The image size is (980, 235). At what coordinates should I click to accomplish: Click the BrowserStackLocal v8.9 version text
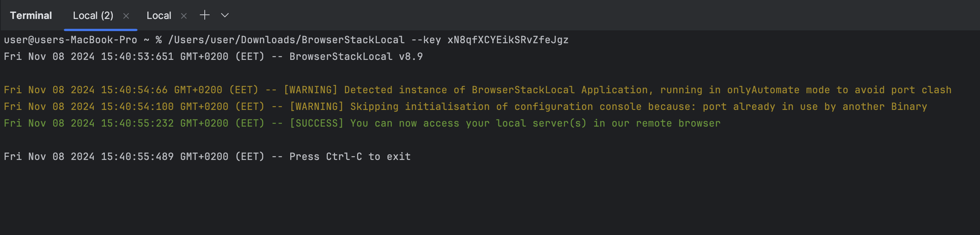pyautogui.click(x=356, y=56)
